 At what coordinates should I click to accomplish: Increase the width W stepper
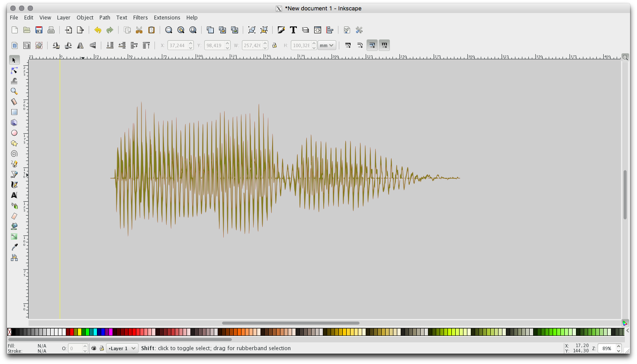[x=265, y=43]
